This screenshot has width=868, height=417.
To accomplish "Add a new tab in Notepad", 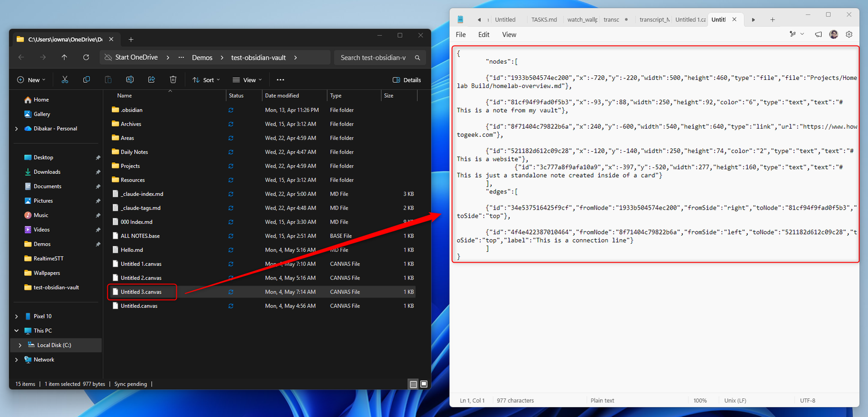I will (773, 20).
